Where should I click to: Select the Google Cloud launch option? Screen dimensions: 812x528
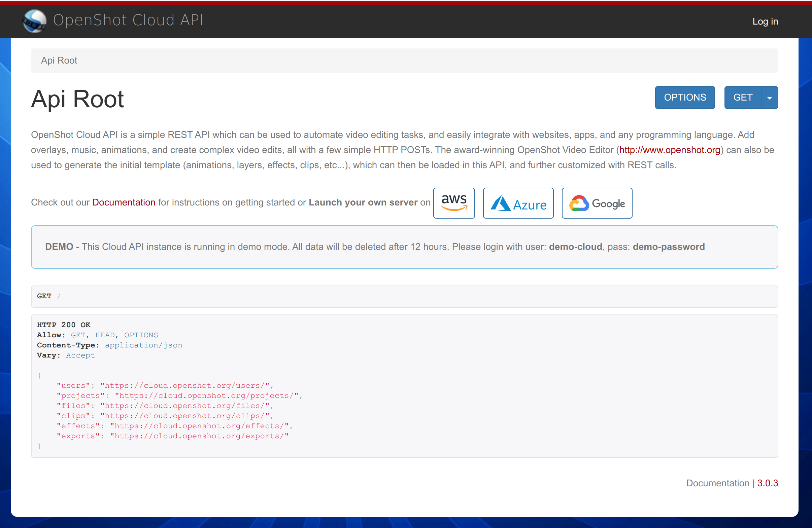pos(597,203)
